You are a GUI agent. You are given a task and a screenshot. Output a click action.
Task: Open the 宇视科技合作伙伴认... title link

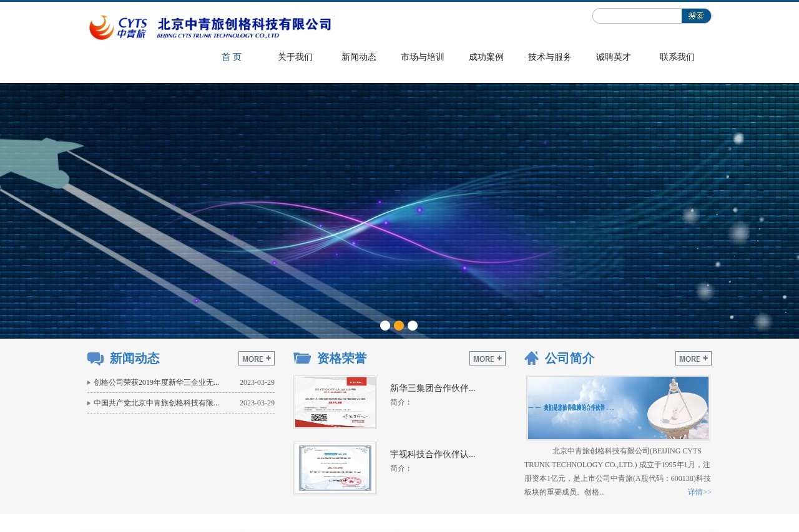click(433, 454)
